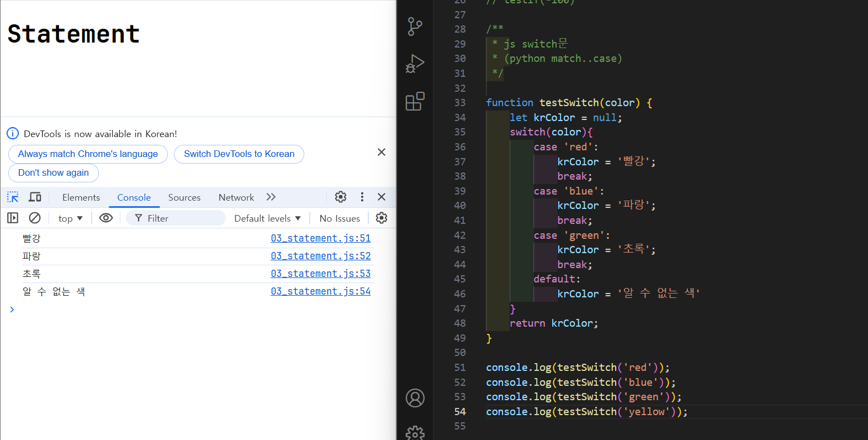Click 'default:' on line 45

(x=557, y=279)
